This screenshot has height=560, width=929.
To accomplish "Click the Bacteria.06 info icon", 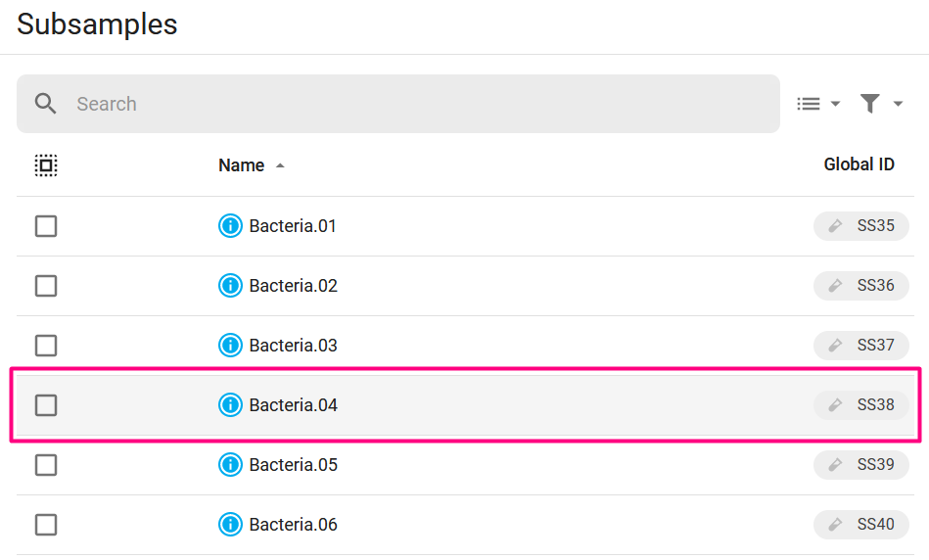I will 230,525.
